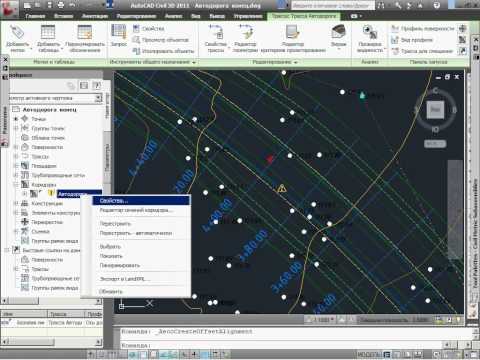The image size is (480, 360).
Task: Open the Редактор геометрии tool
Action: pyautogui.click(x=246, y=32)
